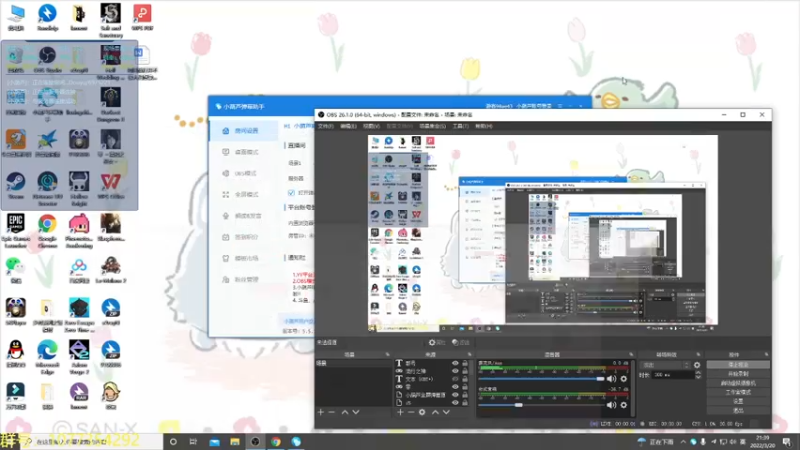This screenshot has width=800, height=450.
Task: Open Google Chrome desktop shortcut
Action: [47, 231]
